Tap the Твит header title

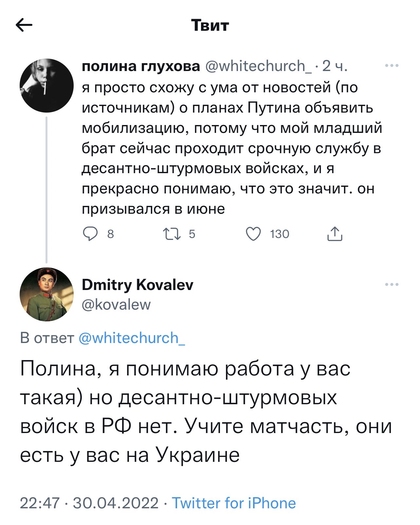pos(210,25)
